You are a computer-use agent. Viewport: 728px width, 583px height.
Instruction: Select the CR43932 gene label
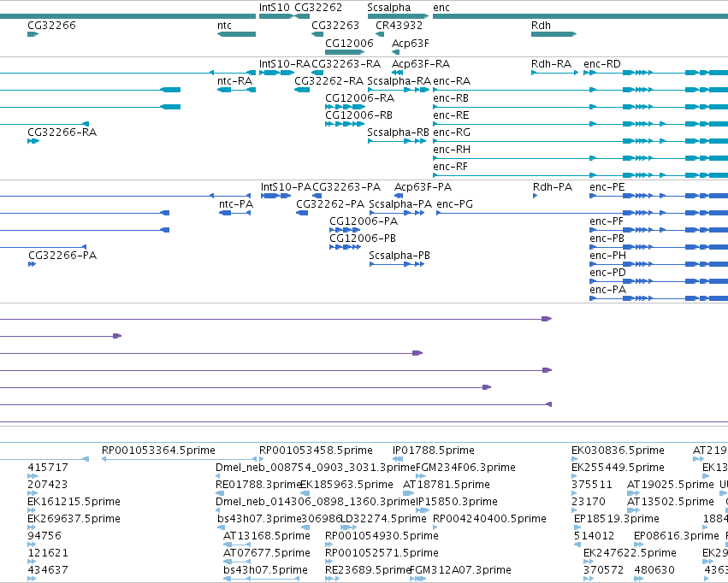point(400,25)
